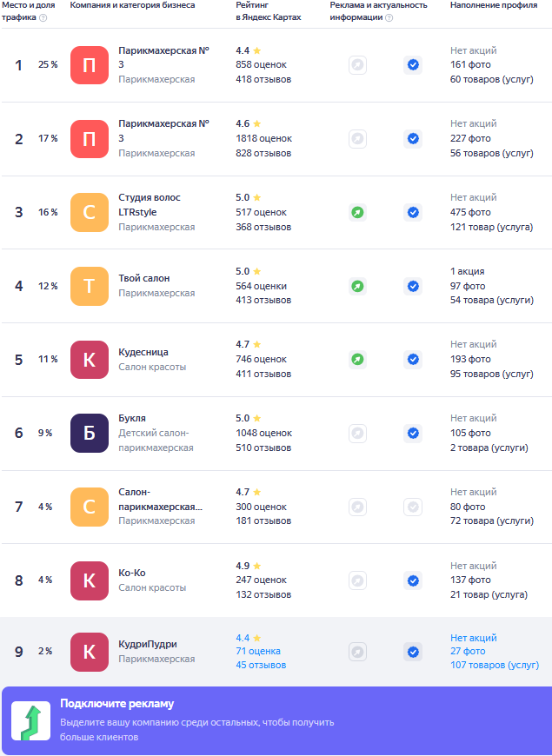Click the green advertising icon for Кудесница
The image size is (552, 756).
coord(357,359)
